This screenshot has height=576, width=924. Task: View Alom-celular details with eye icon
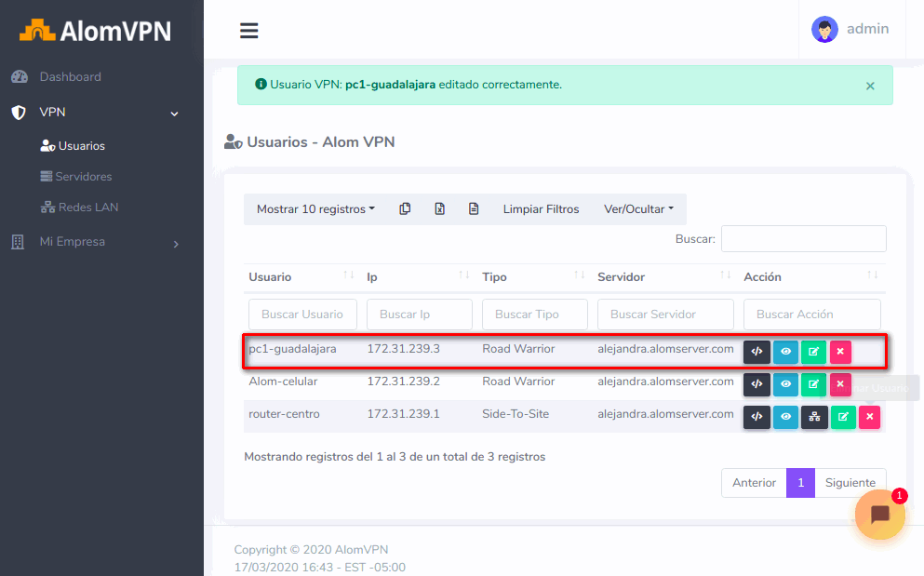[x=785, y=383]
